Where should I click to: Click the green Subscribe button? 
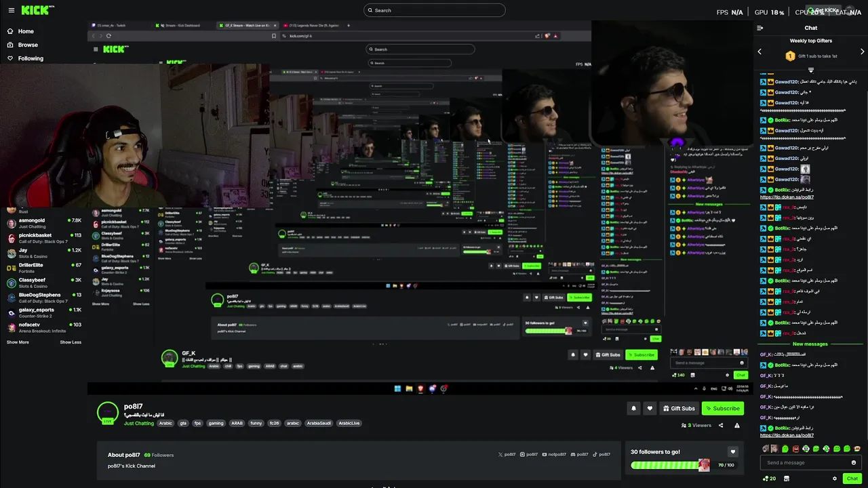point(722,408)
